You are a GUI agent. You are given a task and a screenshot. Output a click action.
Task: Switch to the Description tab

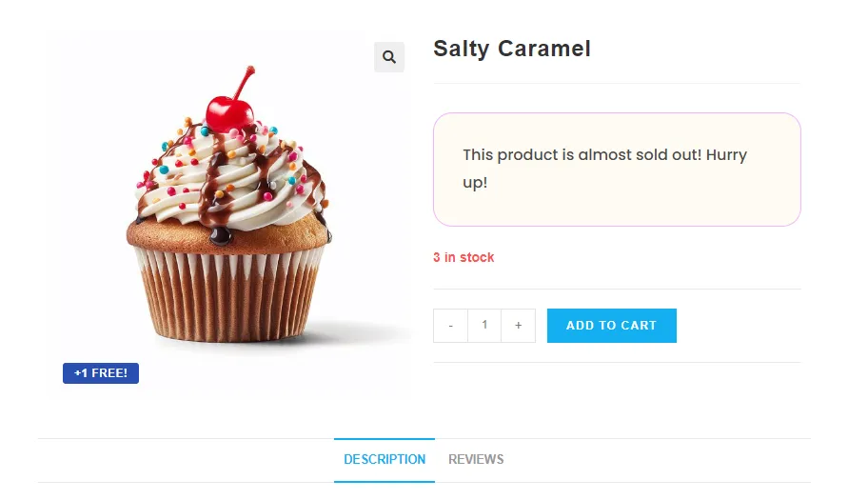point(385,459)
